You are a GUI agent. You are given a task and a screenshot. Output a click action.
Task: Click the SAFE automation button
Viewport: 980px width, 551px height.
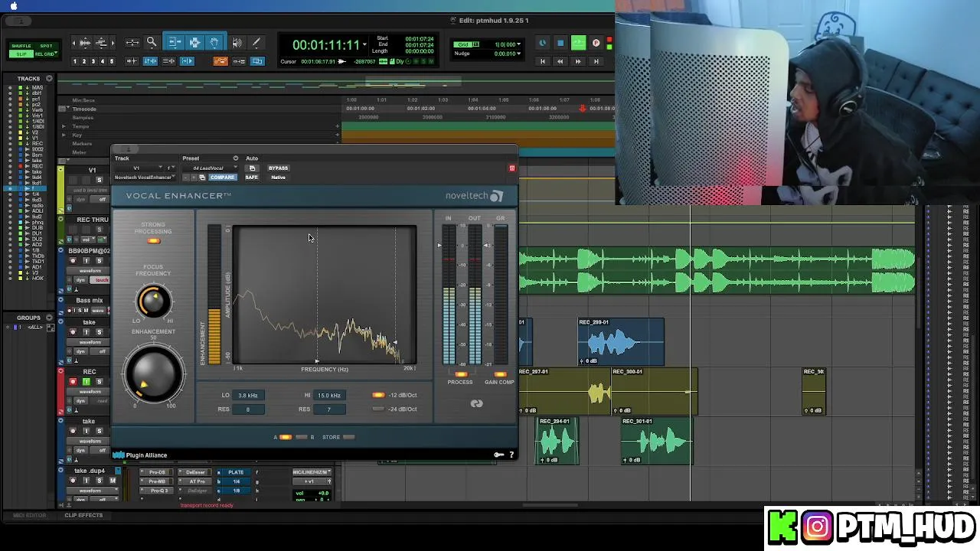coord(252,178)
